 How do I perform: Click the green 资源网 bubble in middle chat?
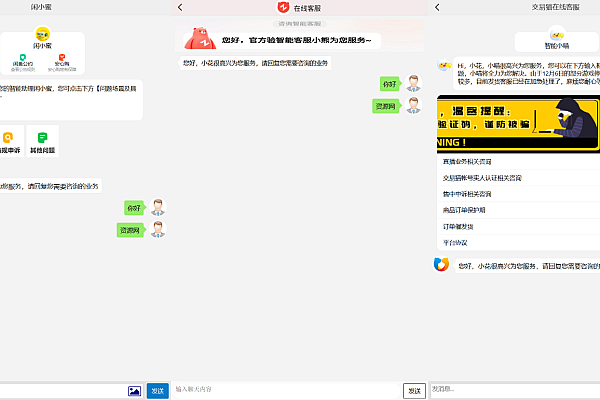(x=385, y=106)
